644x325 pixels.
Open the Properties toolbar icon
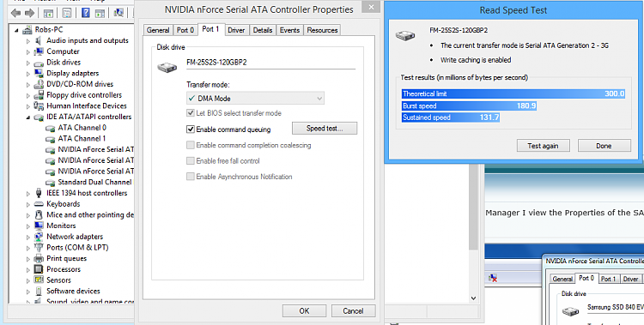click(x=67, y=13)
